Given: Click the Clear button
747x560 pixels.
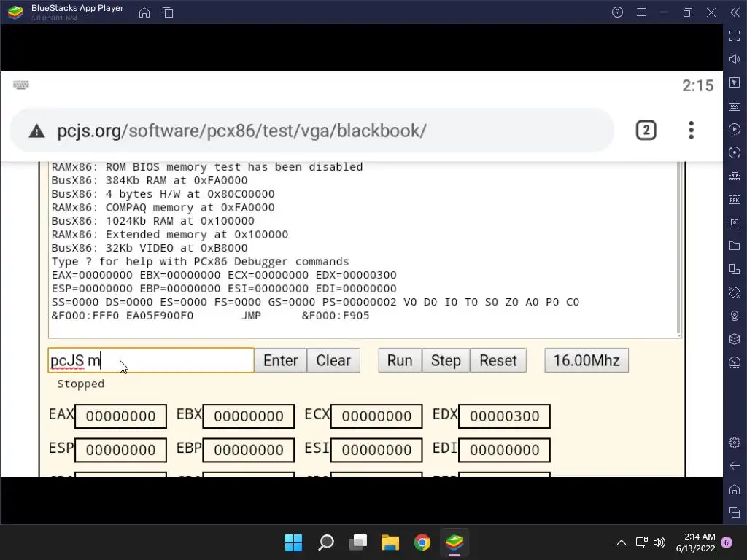Looking at the screenshot, I should (333, 360).
